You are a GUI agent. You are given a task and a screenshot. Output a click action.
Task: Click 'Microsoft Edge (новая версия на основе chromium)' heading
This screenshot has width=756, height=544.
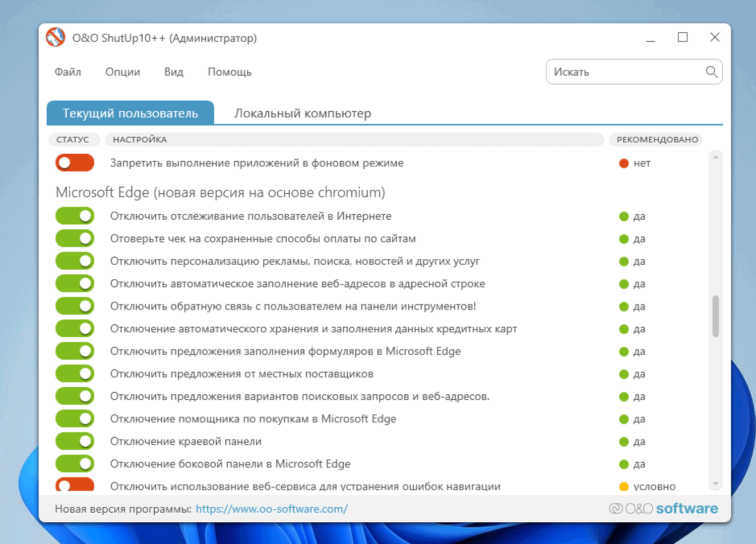coord(220,192)
